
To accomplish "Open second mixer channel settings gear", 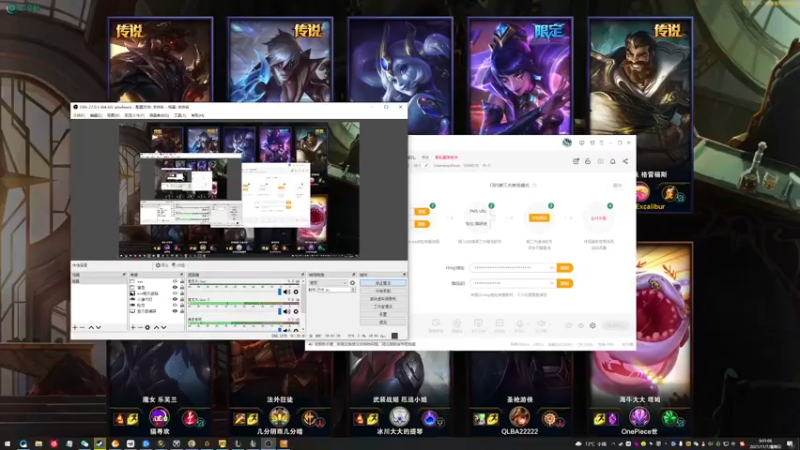I will (x=296, y=311).
